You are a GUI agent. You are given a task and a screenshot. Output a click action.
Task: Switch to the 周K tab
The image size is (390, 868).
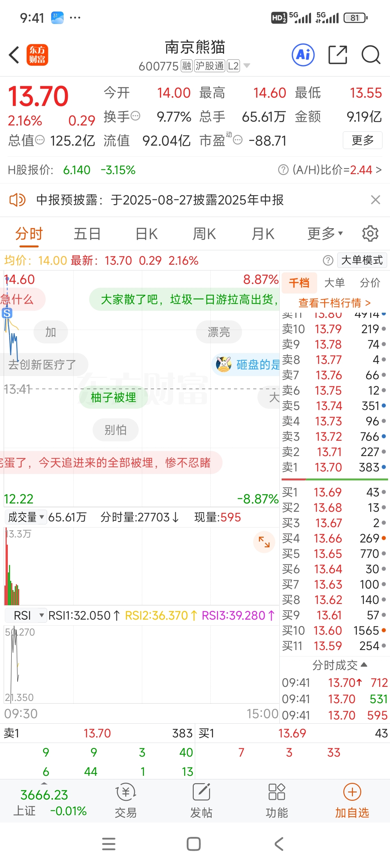(x=204, y=234)
